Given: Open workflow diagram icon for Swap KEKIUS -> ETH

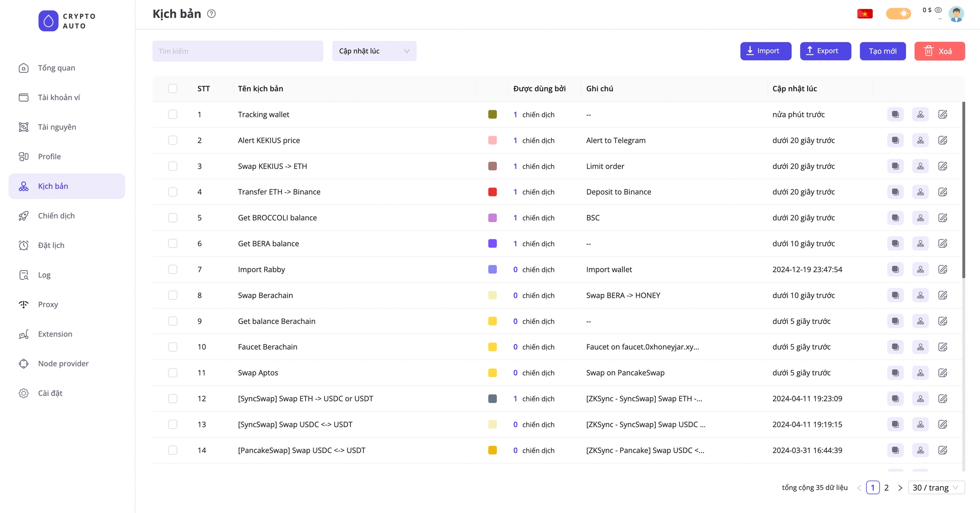Looking at the screenshot, I should point(920,166).
